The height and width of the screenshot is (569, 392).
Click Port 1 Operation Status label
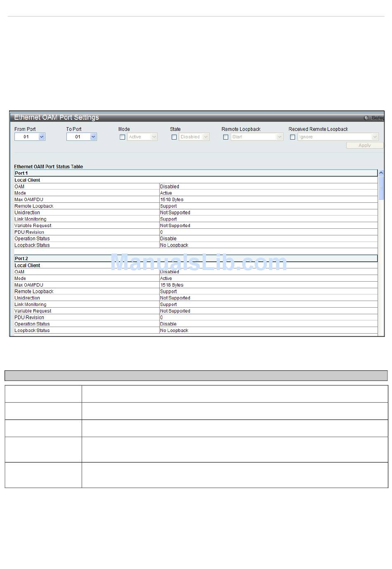click(x=32, y=239)
